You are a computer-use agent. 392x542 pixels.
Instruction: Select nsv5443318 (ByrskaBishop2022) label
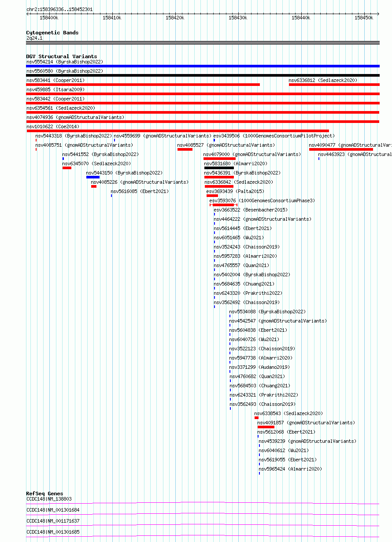click(x=74, y=136)
